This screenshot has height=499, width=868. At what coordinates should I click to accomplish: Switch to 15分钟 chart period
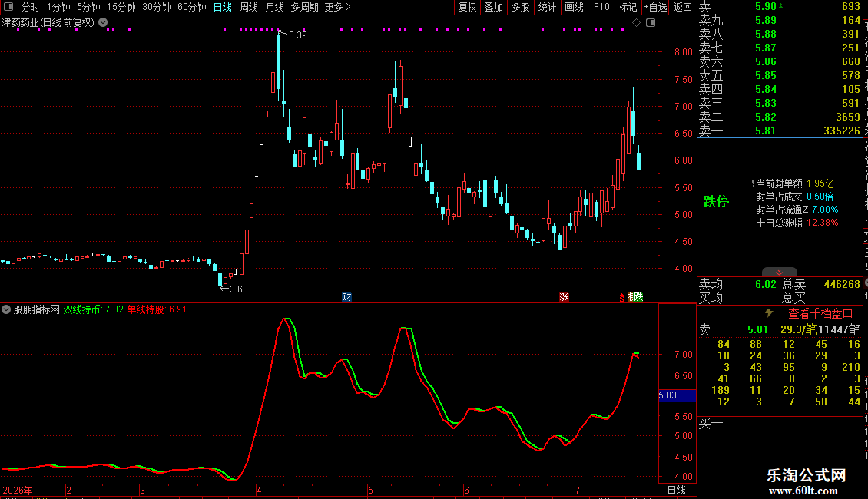coord(121,7)
